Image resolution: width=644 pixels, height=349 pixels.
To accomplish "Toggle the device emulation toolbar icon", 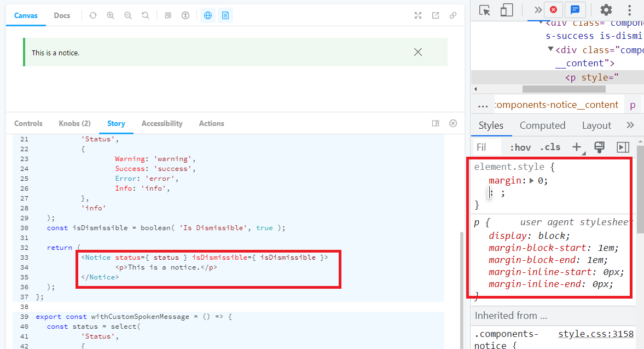I will [x=507, y=10].
